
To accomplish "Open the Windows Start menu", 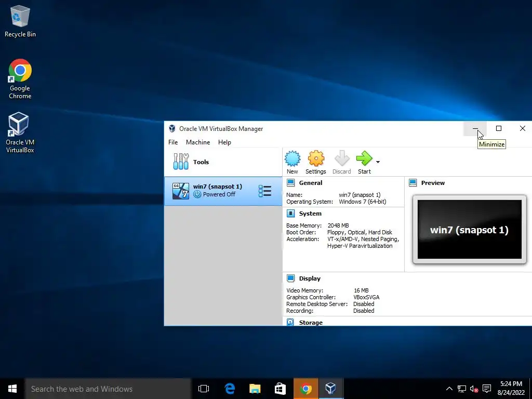I will coord(12,389).
